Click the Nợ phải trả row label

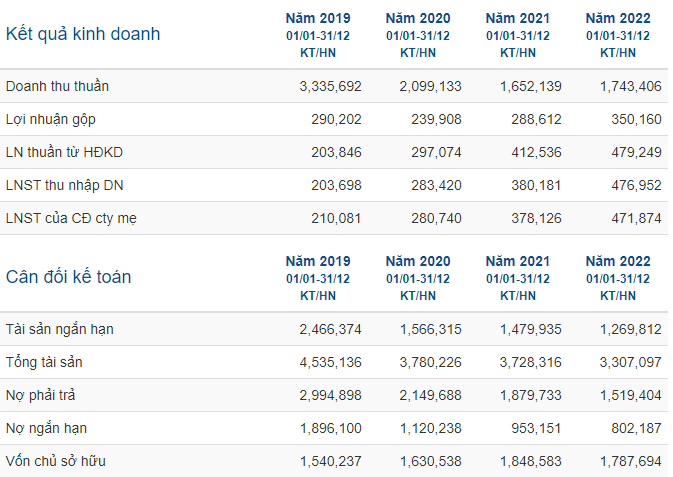click(40, 395)
